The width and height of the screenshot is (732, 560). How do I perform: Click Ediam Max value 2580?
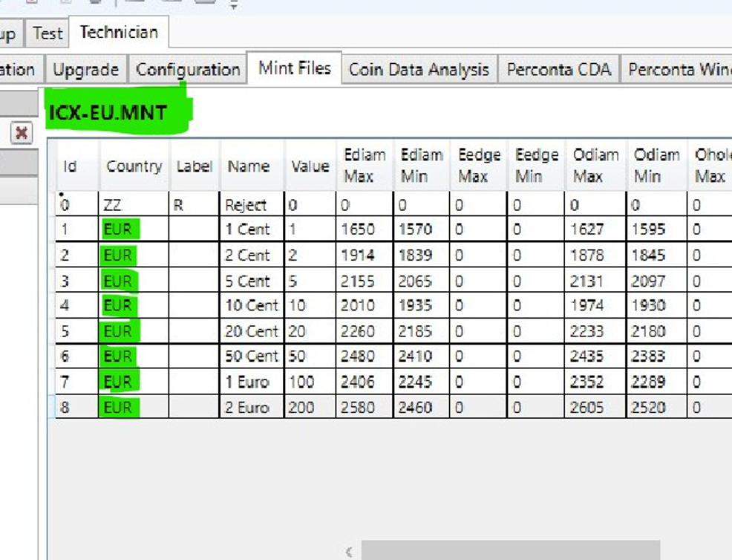[365, 407]
